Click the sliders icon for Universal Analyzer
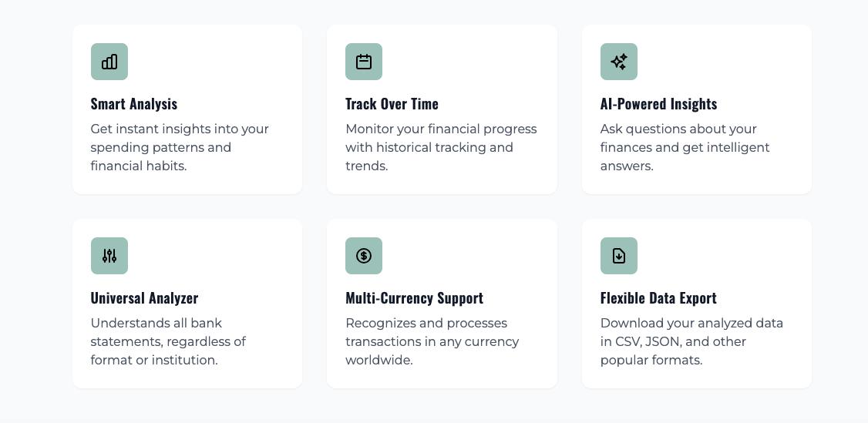The image size is (868, 423). 109,256
